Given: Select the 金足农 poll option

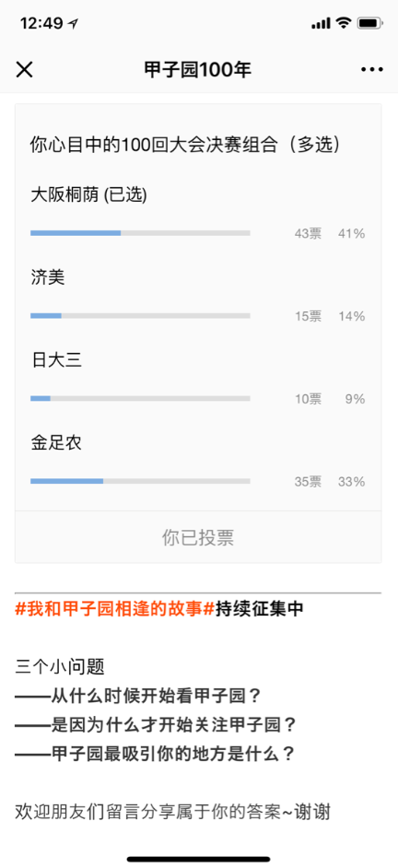Looking at the screenshot, I should [x=197, y=463].
